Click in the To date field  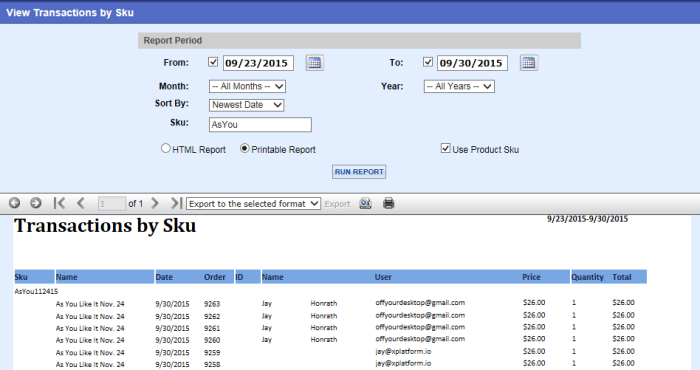tap(472, 63)
